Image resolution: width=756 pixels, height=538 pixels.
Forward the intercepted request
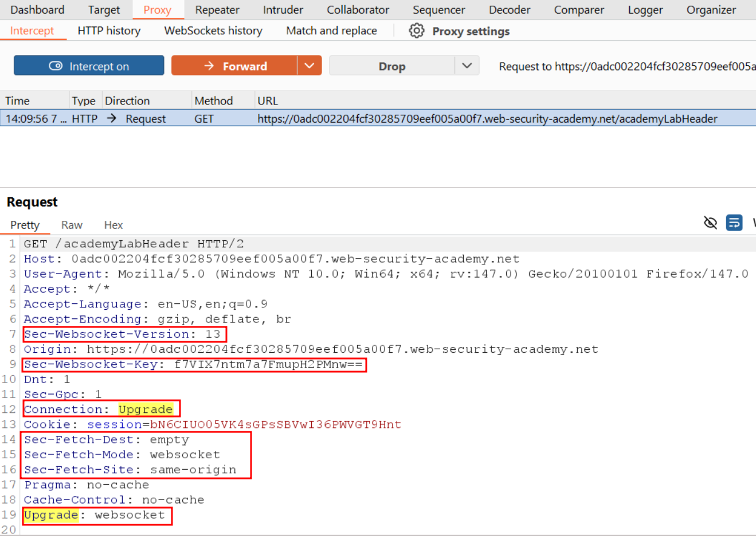point(234,66)
